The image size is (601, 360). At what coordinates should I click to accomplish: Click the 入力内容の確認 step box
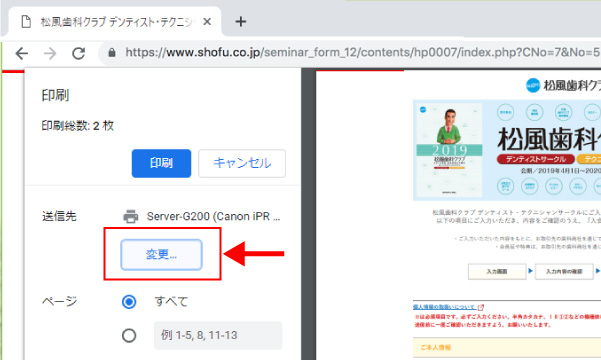(564, 271)
